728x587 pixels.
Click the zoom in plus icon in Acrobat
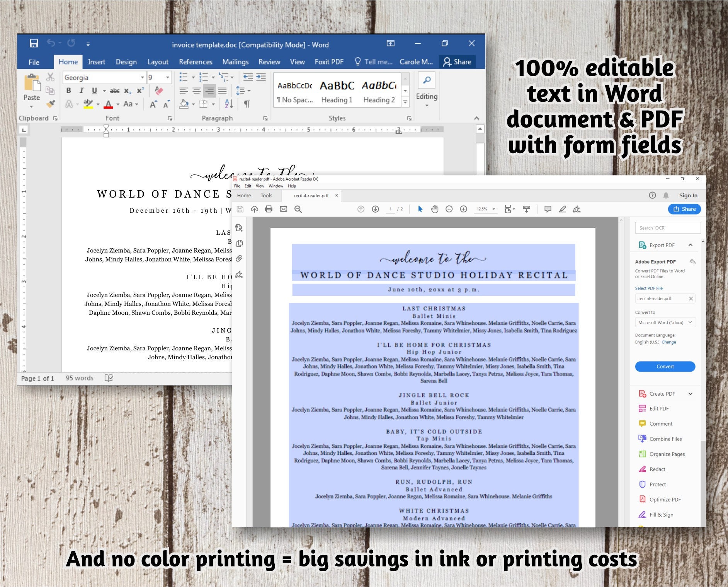(x=464, y=209)
